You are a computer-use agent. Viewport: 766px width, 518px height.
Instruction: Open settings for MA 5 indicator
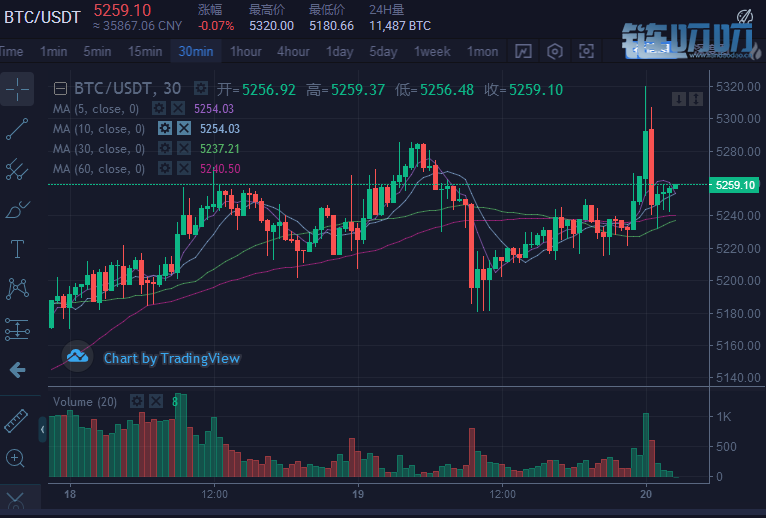pyautogui.click(x=159, y=108)
